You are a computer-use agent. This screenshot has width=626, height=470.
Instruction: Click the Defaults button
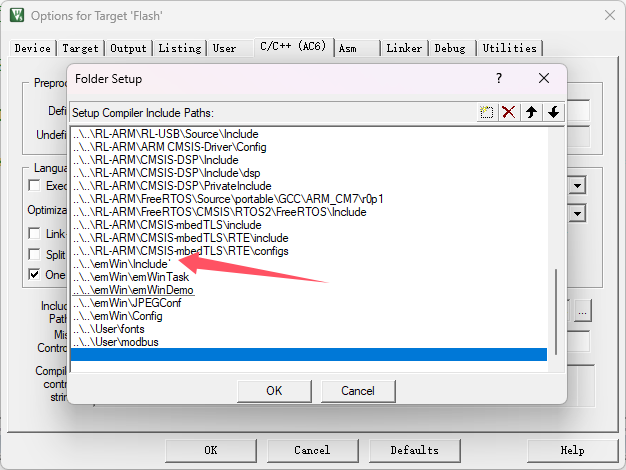415,450
